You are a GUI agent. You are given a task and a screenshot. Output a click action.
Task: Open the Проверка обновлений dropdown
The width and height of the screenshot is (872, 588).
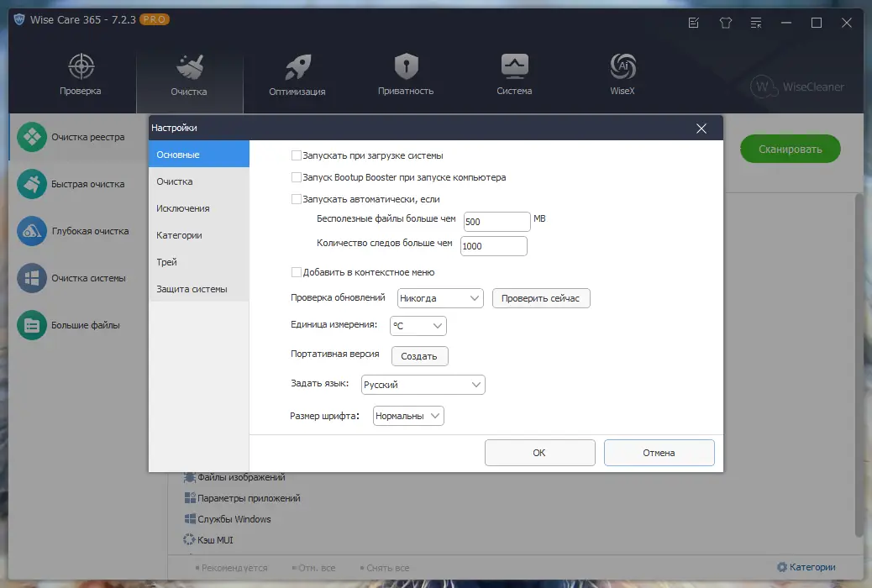pyautogui.click(x=440, y=297)
